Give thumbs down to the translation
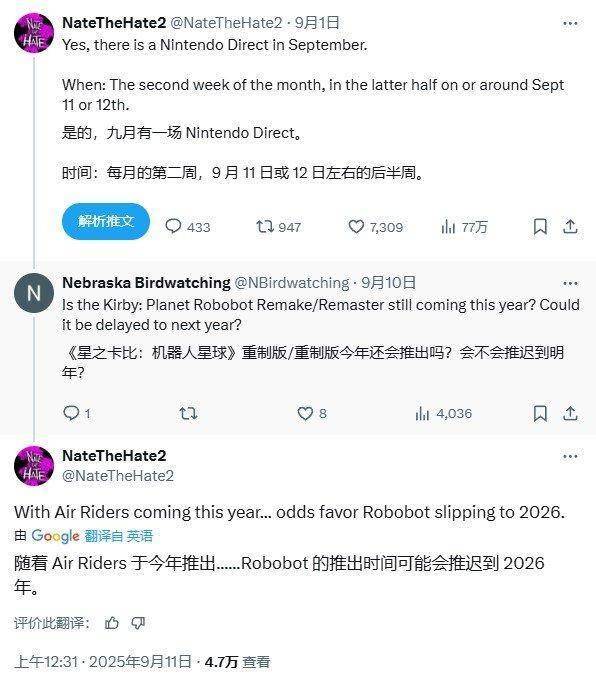Screen dimensions: 596x676 138,623
